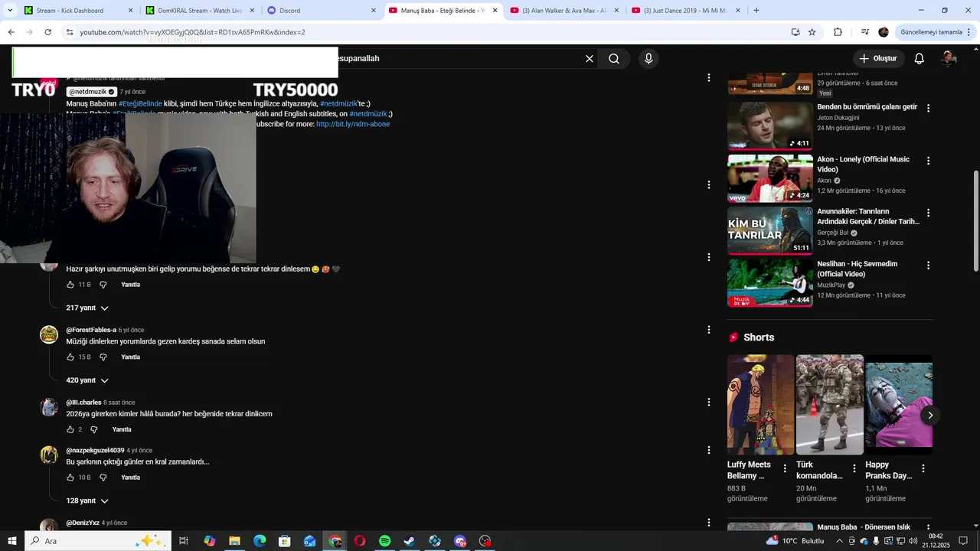Switch to the Stream - Kick Dashboard tab
980x551 pixels.
click(78, 11)
